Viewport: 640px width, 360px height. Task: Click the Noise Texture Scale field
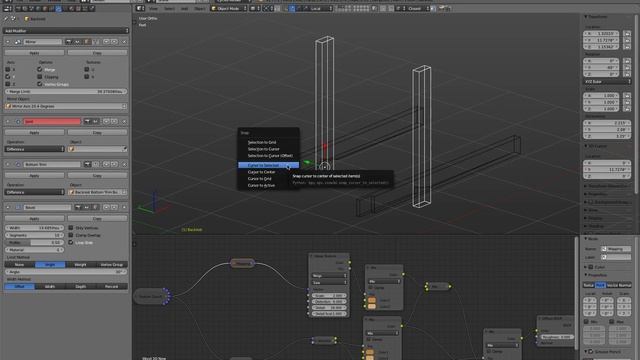pos(329,296)
